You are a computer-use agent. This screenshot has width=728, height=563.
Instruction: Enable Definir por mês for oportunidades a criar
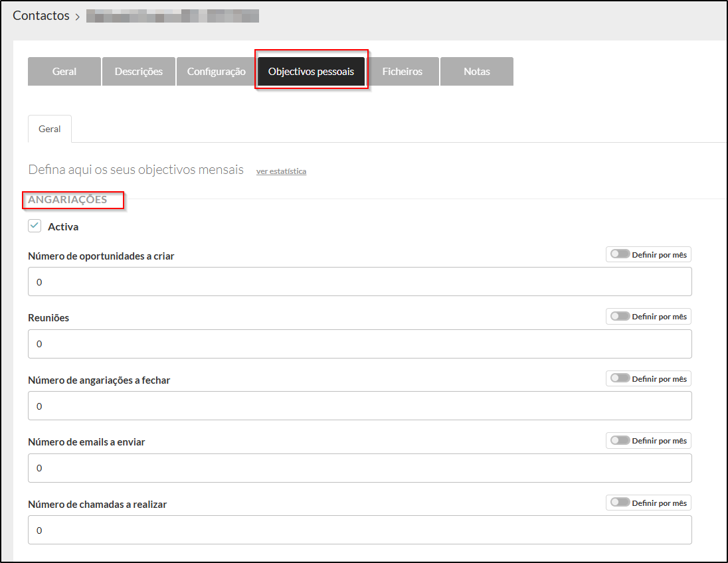(620, 254)
